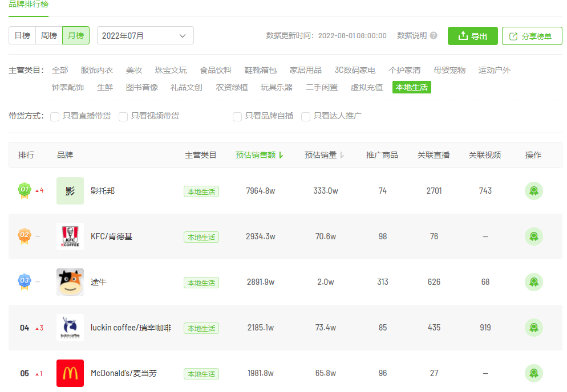
Task: Click the green action icon for 途牛
Action: point(534,282)
